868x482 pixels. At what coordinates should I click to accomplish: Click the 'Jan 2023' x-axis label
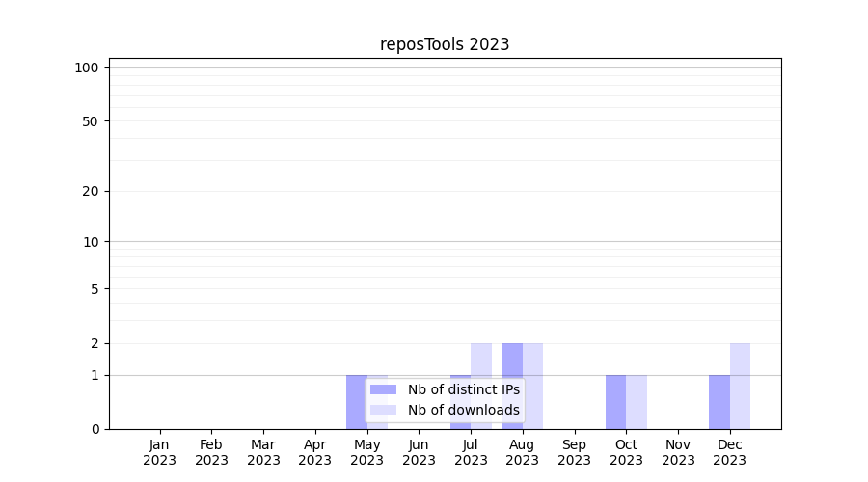coord(160,452)
